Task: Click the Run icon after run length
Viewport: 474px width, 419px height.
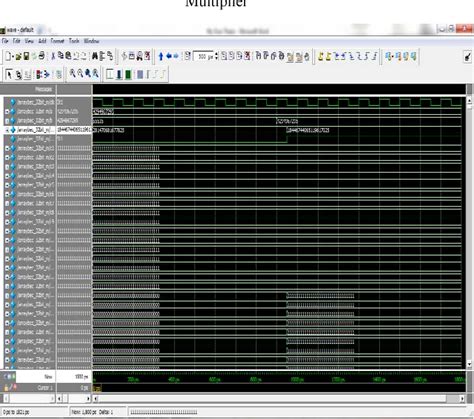Action: tap(224, 56)
